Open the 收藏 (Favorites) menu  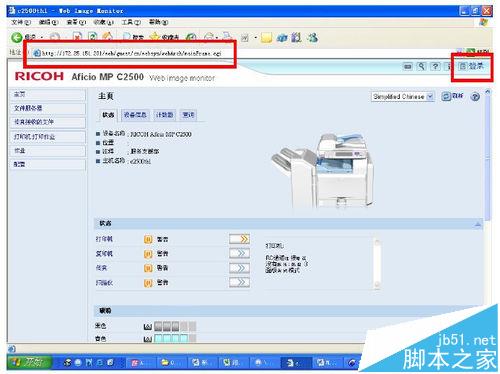pos(103,22)
